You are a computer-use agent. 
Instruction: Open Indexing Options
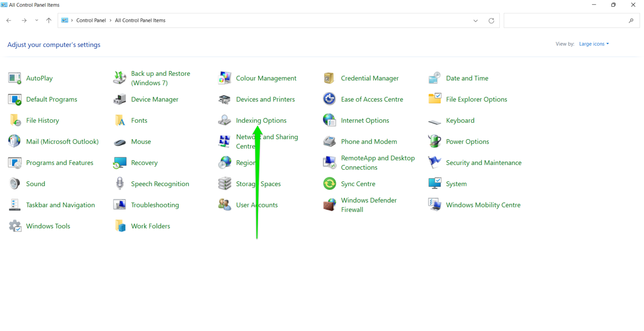[x=261, y=120]
